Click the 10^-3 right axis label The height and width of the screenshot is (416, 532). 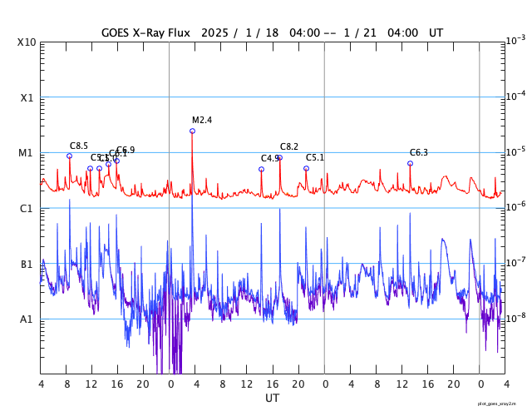[515, 40]
